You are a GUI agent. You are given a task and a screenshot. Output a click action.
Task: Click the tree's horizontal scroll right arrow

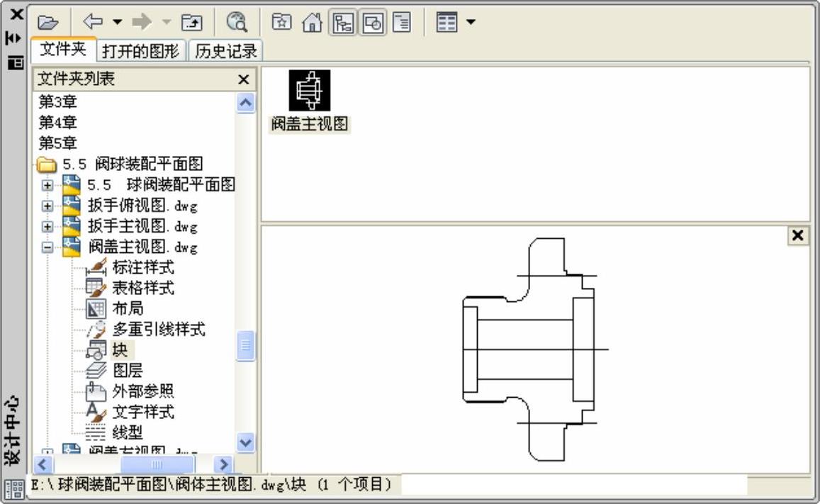pos(223,464)
